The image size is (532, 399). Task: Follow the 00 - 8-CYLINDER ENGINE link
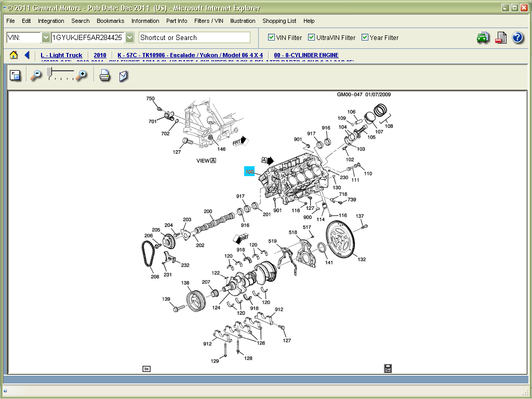[x=306, y=55]
